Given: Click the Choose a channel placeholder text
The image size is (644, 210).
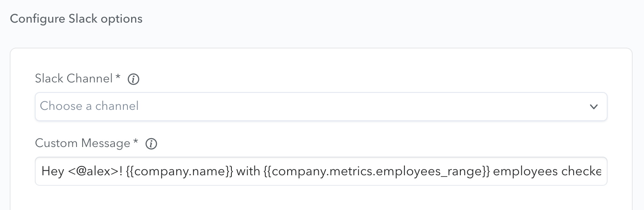Looking at the screenshot, I should pyautogui.click(x=89, y=106).
